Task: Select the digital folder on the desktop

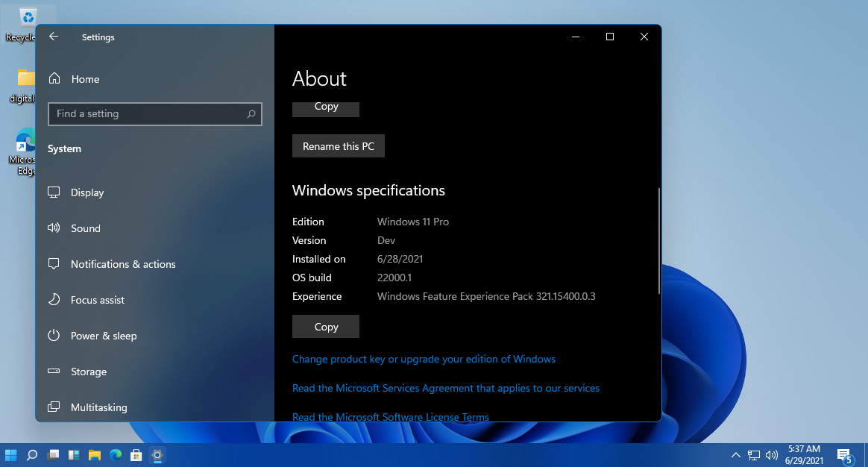Action: (22, 86)
